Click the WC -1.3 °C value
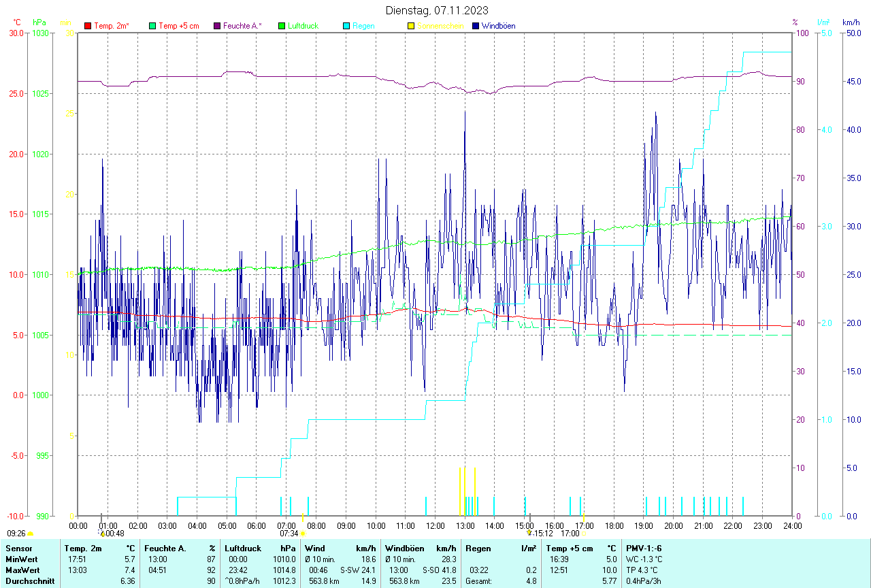This screenshot has height=588, width=871. [x=644, y=559]
